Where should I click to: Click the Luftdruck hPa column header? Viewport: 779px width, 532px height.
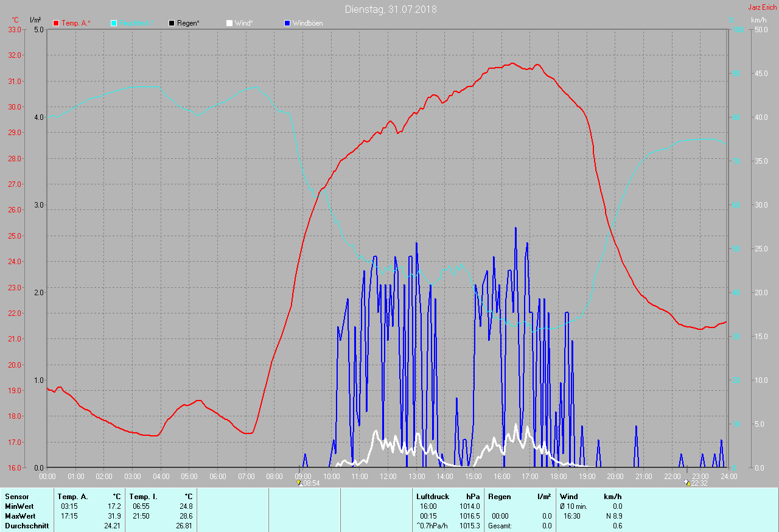coord(448,497)
